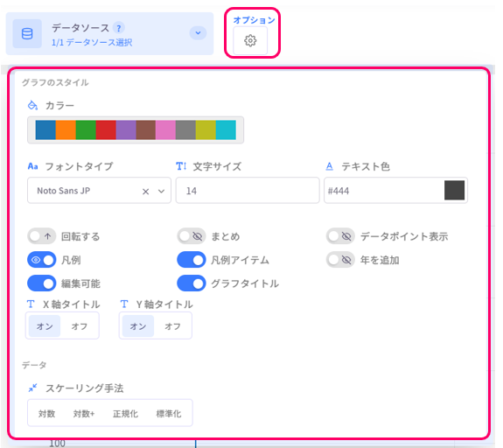Click the カラー paint bucket icon
This screenshot has height=448, width=503.
point(32,105)
